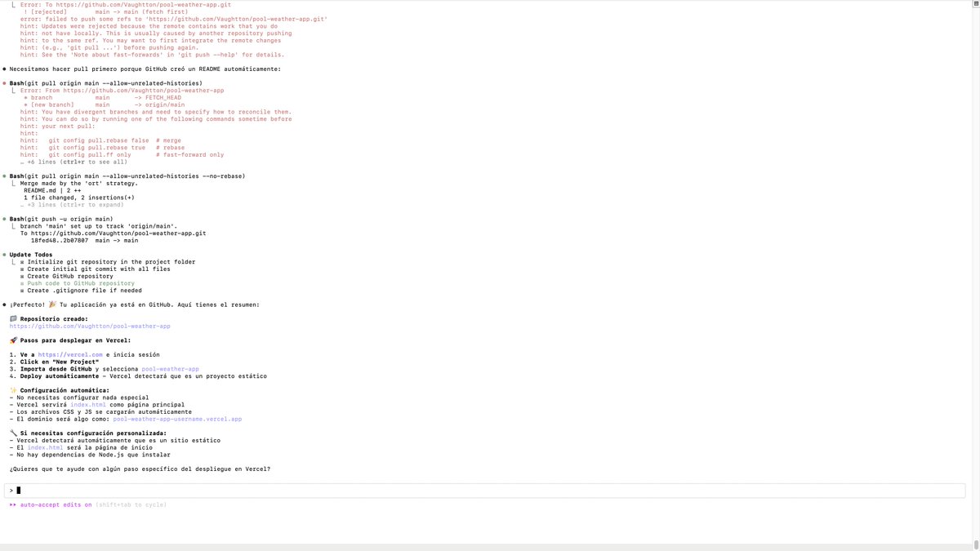Click '[new branch] main -> origin/main' line
Image resolution: width=980 pixels, height=551 pixels.
click(105, 104)
